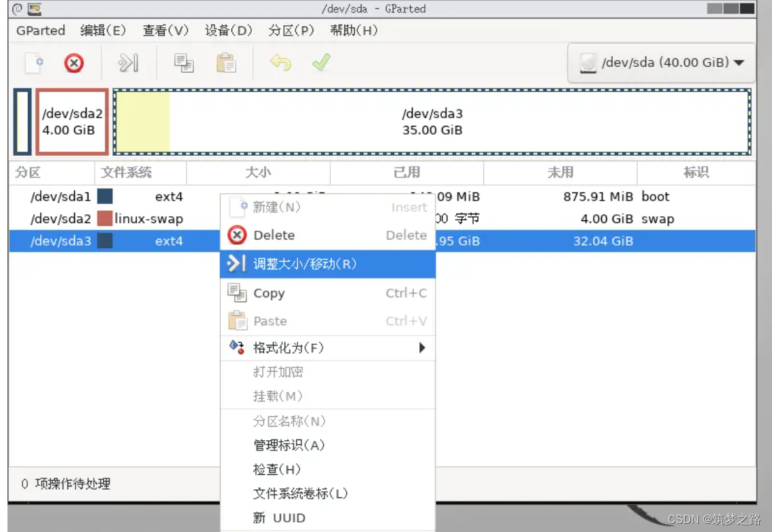The image size is (772, 532).
Task: Choose 管理标识(A) in the context menu
Action: pyautogui.click(x=328, y=445)
